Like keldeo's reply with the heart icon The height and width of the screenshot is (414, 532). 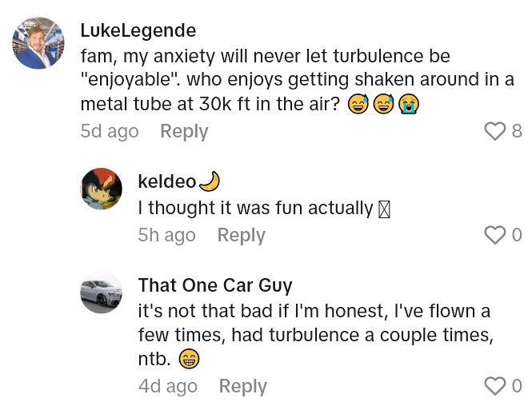coord(496,235)
